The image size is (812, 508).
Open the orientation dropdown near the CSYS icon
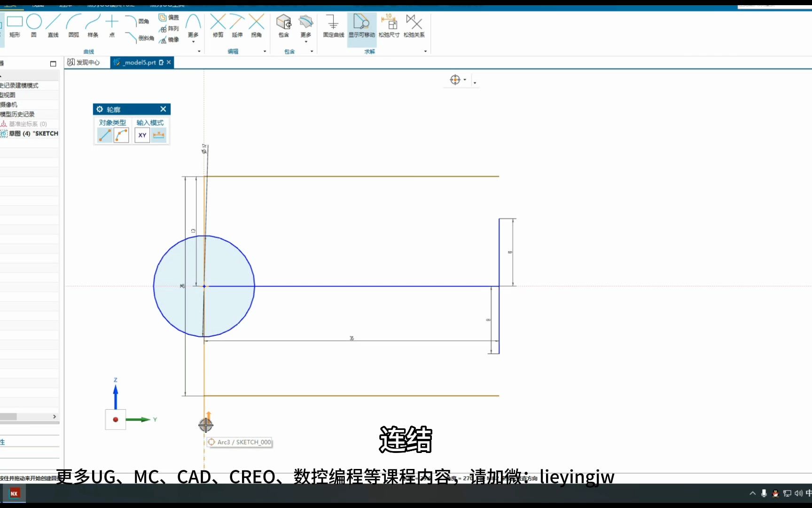click(x=465, y=80)
